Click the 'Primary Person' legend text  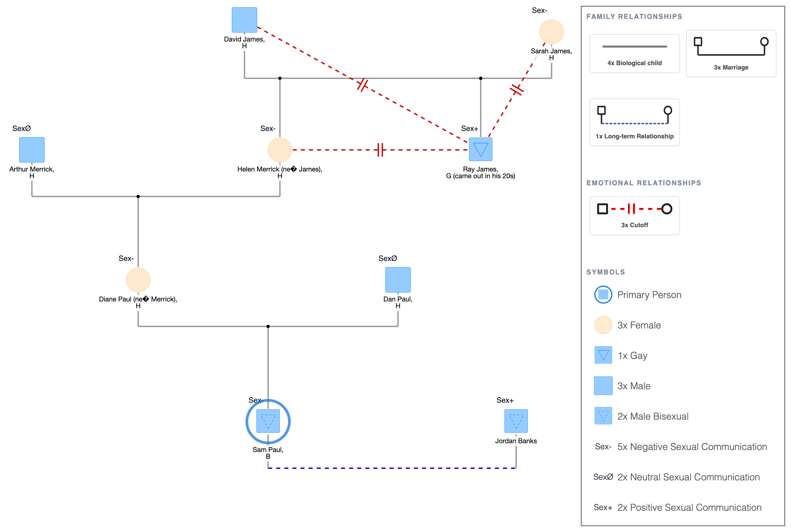click(649, 294)
